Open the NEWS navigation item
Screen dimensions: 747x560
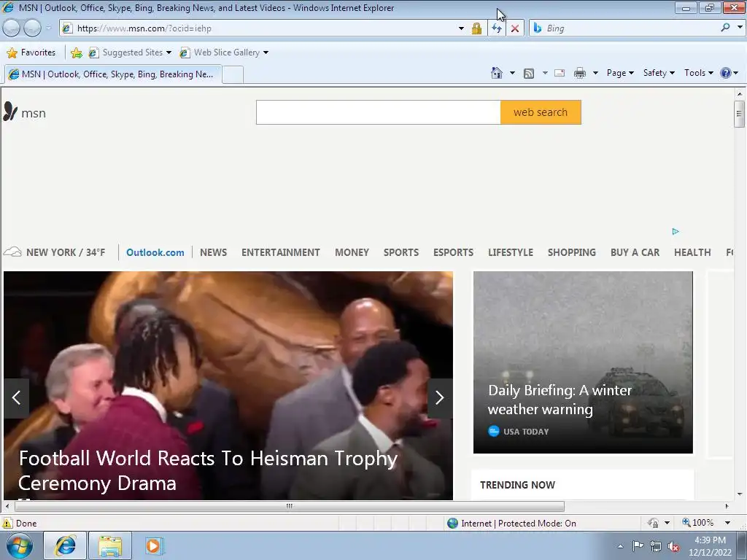pyautogui.click(x=213, y=252)
